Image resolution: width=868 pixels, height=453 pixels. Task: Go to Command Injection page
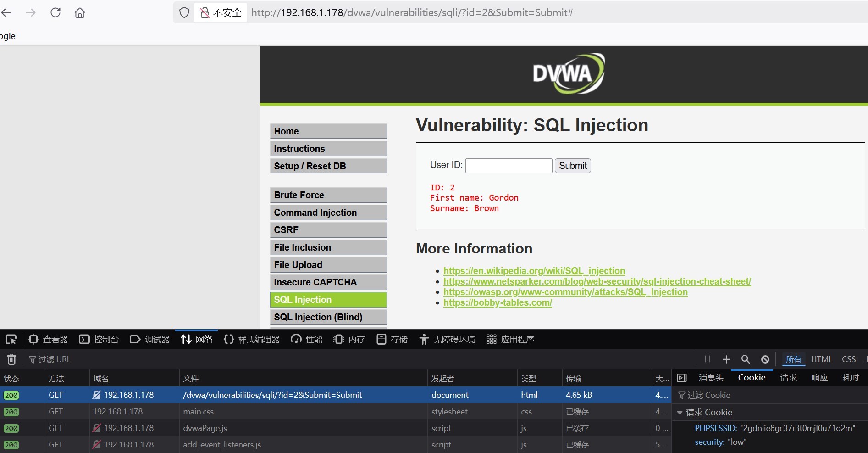(x=328, y=213)
